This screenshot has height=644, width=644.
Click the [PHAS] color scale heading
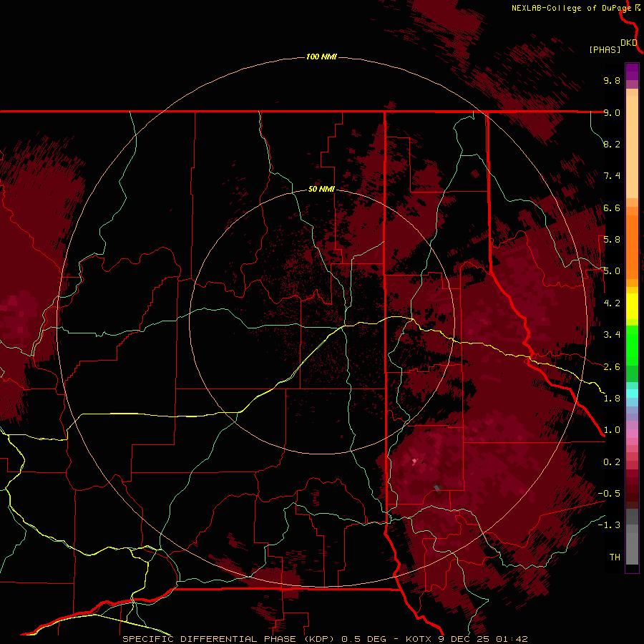click(x=605, y=49)
